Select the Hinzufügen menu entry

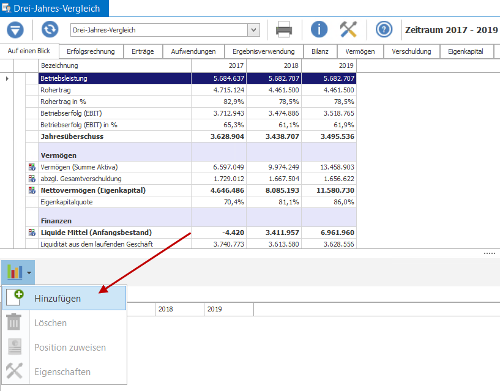click(x=64, y=298)
